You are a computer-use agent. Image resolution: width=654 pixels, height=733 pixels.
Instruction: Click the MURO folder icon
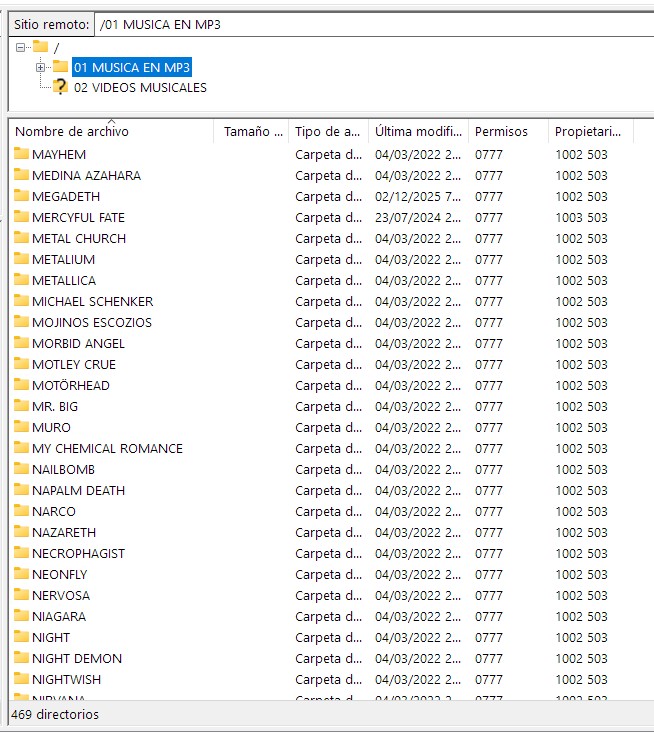22,427
